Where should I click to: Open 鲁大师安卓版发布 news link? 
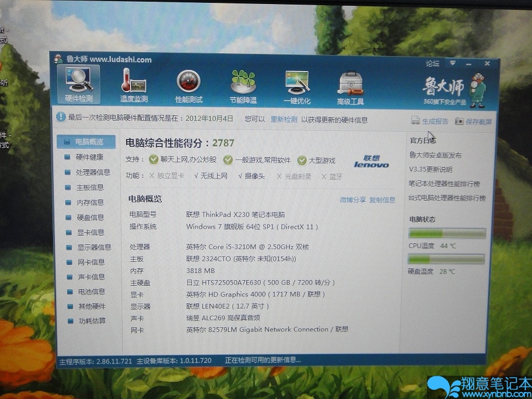pyautogui.click(x=435, y=155)
